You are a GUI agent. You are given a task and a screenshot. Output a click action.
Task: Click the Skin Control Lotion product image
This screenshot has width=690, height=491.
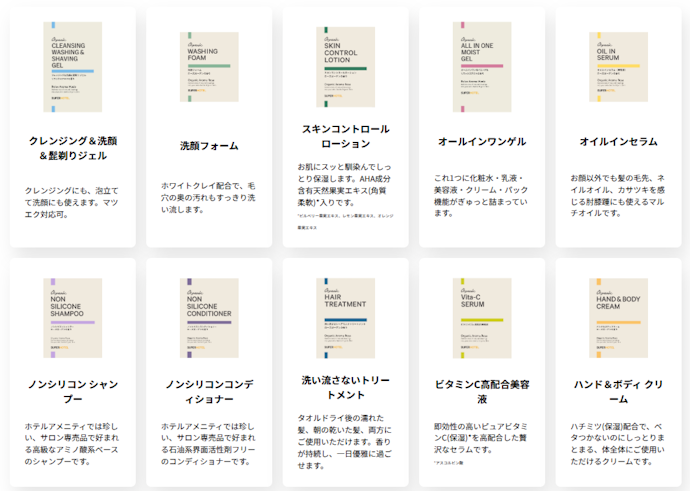tap(345, 67)
